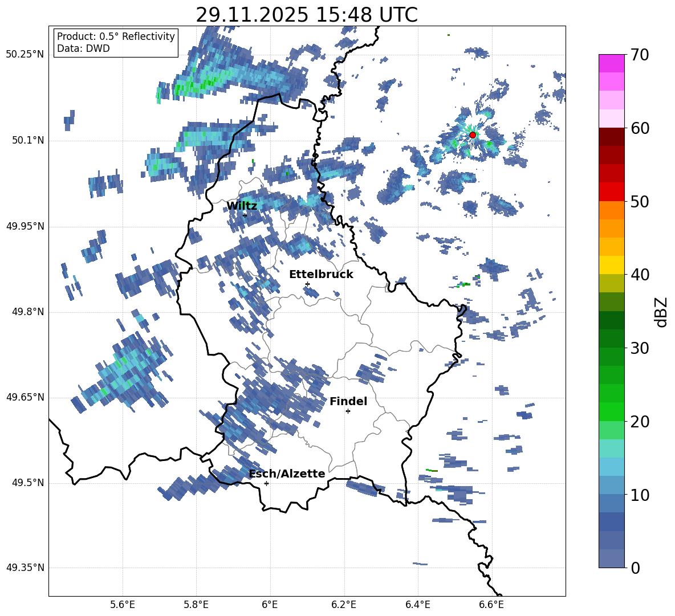Click the 20 colorbar tick label
This screenshot has width=675, height=616.
click(640, 422)
